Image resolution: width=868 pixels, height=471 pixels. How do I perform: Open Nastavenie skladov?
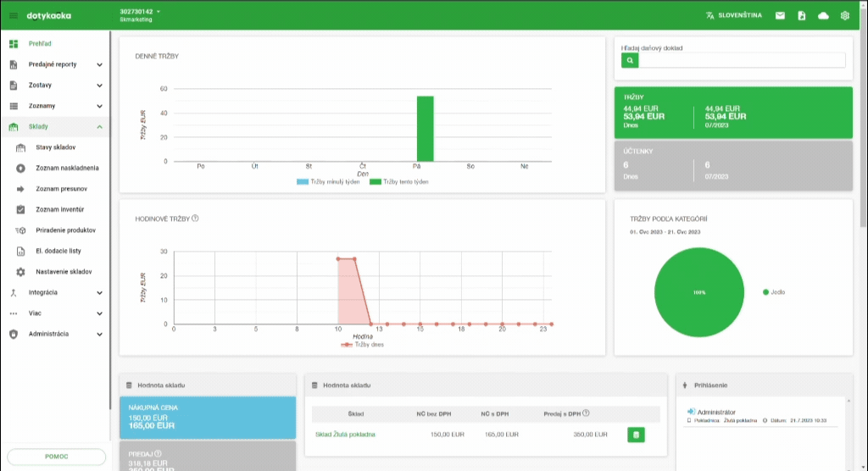64,272
